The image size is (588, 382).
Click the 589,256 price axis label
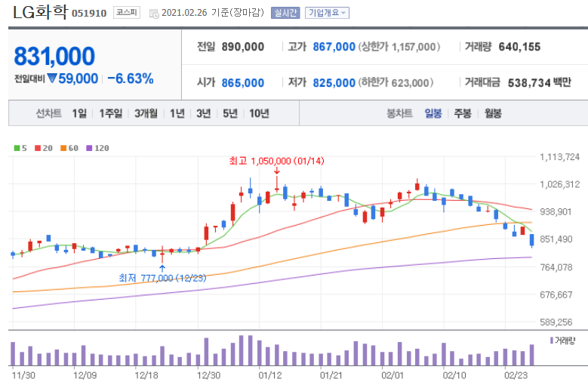coord(556,322)
